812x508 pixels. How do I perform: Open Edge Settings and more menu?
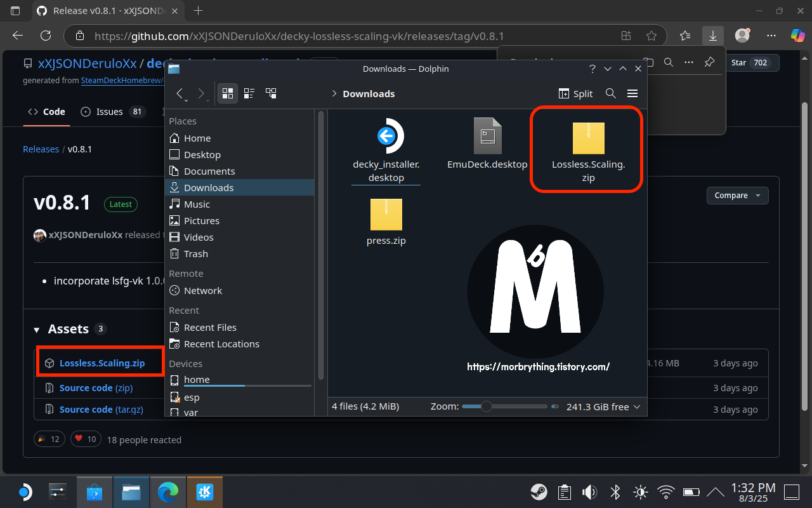(771, 36)
